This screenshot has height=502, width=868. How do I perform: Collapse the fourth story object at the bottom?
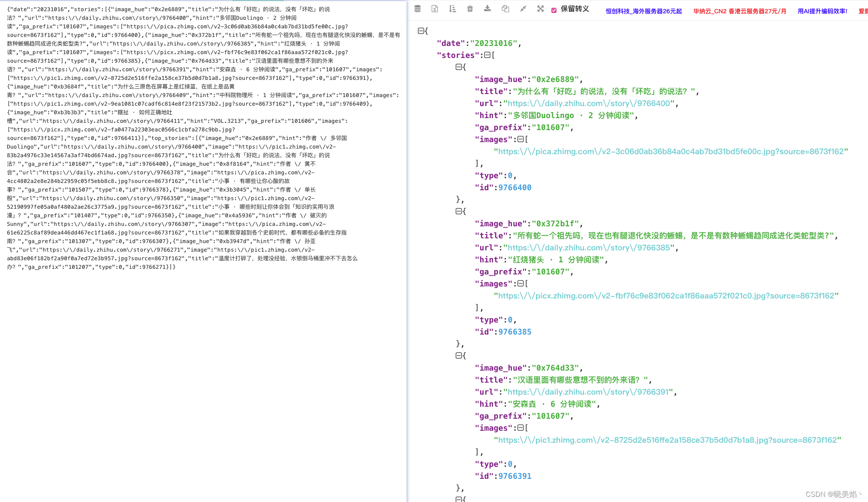[458, 499]
